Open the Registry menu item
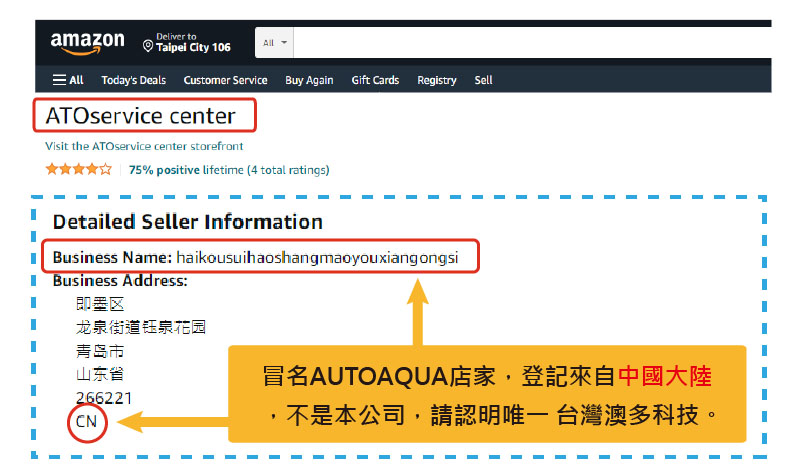 (437, 80)
